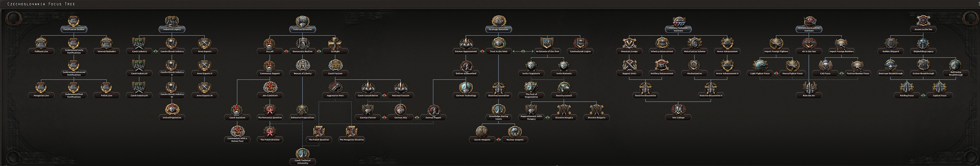Select the Czech Technical University icon

pyautogui.click(x=302, y=153)
